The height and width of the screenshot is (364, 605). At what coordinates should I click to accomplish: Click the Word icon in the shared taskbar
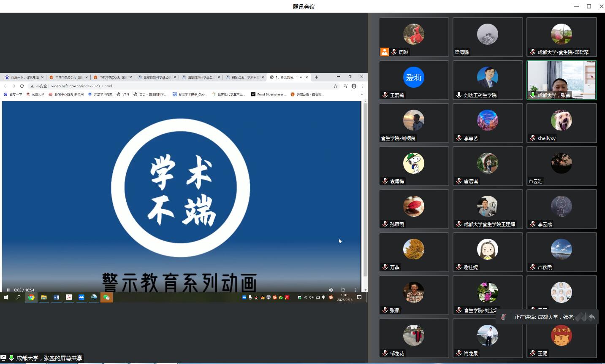[x=56, y=297]
